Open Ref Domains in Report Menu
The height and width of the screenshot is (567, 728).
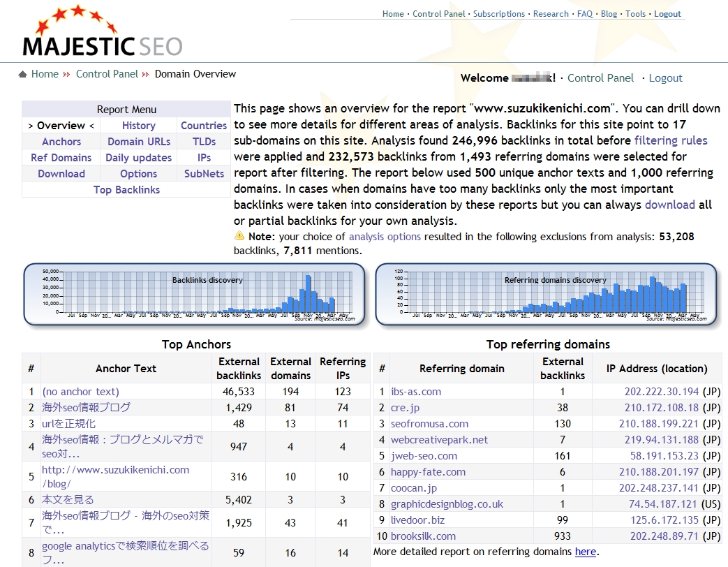[x=61, y=158]
